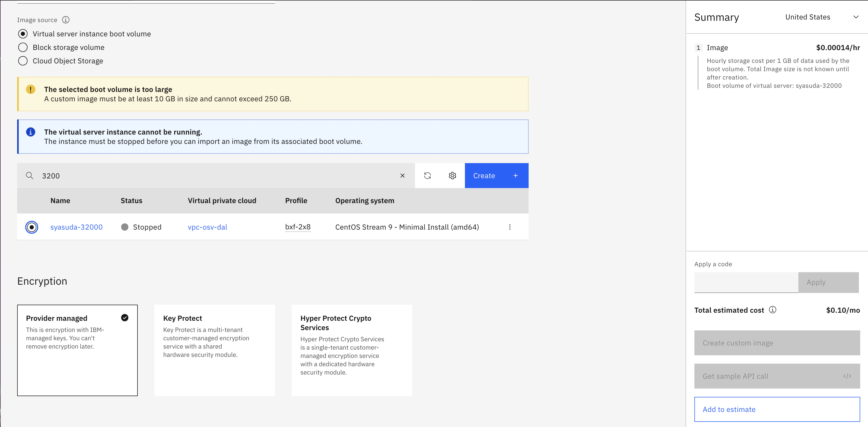Open the Total estimated cost info icon
The width and height of the screenshot is (868, 427).
coord(773,310)
